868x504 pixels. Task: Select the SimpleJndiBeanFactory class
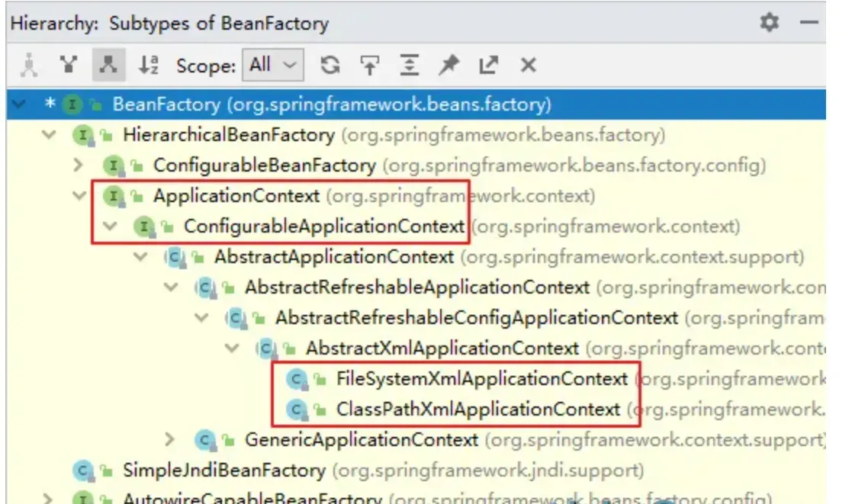click(x=224, y=470)
